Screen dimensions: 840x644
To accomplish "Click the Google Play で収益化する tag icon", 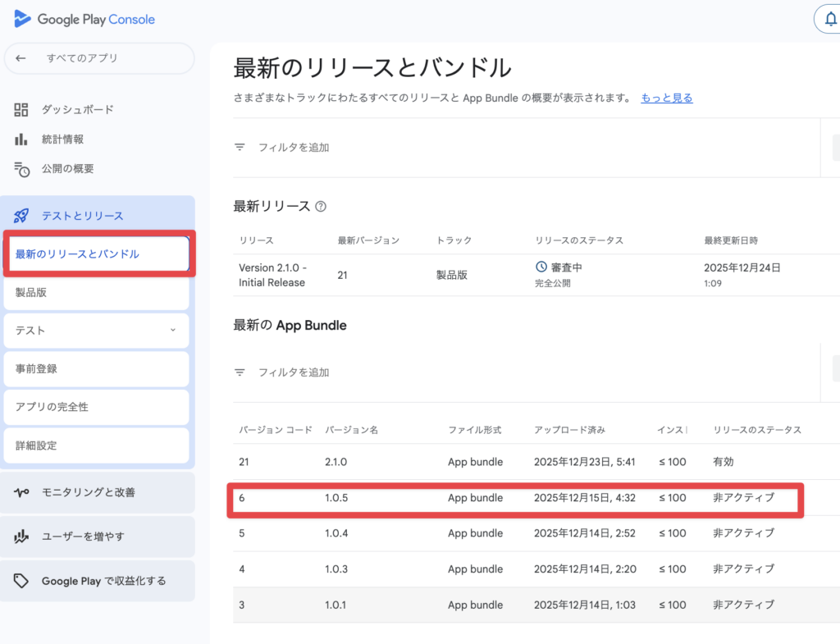I will (21, 582).
